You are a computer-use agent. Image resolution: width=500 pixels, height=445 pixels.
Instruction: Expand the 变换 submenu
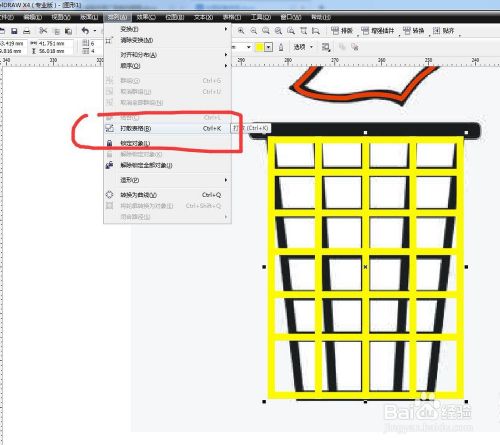[x=226, y=29]
